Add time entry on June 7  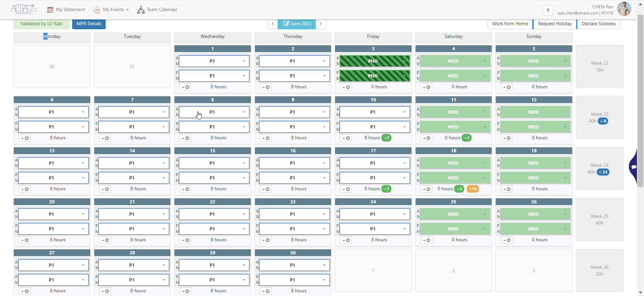105,138
